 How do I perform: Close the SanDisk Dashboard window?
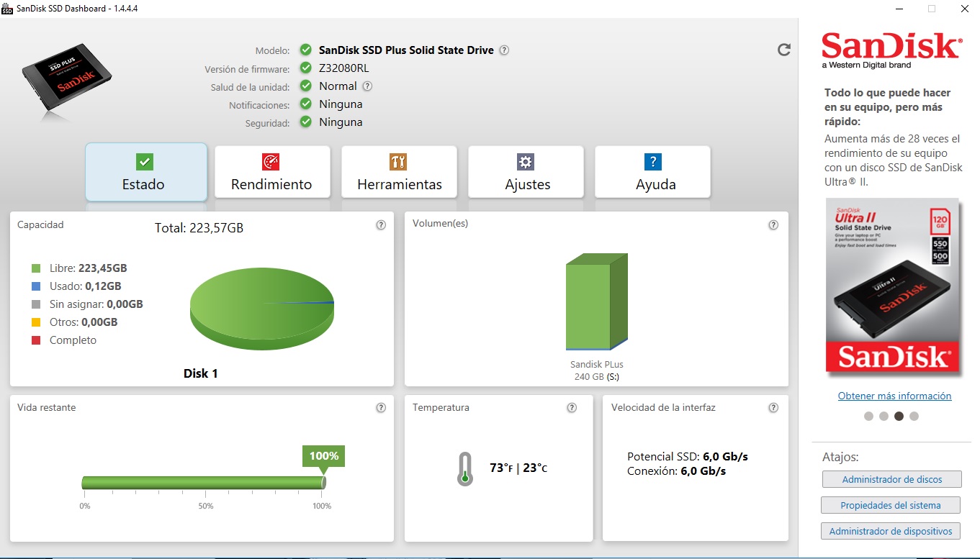click(x=964, y=9)
